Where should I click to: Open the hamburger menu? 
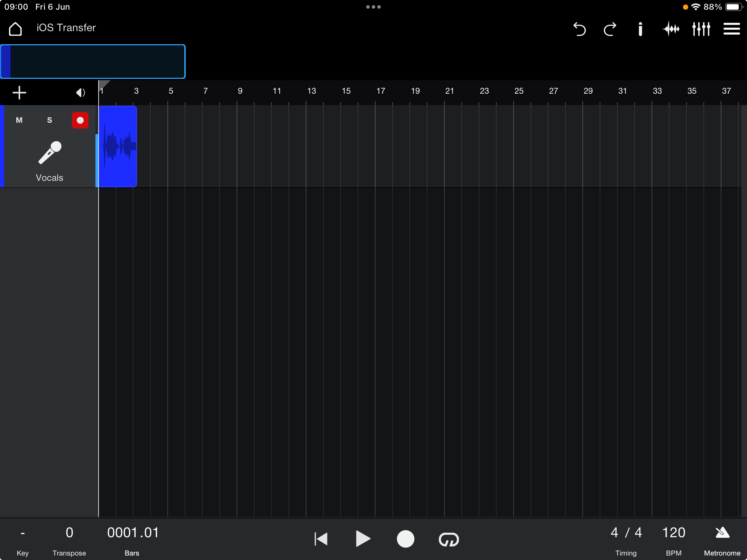(732, 29)
